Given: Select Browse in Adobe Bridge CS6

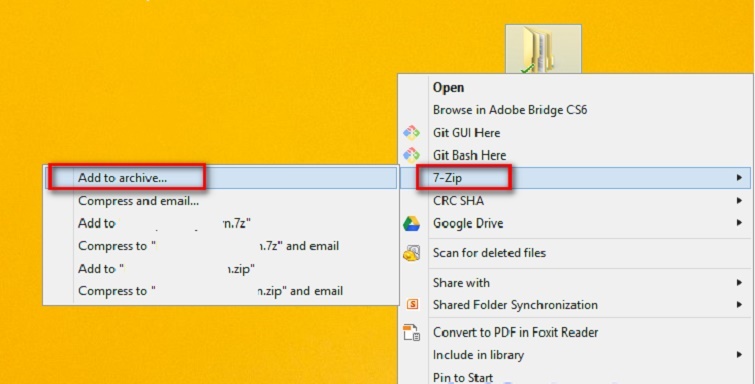Looking at the screenshot, I should click(x=510, y=110).
